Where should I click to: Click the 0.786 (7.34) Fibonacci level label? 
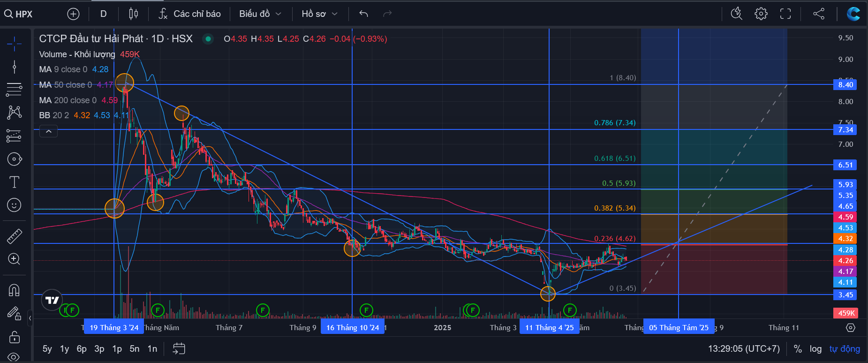(x=615, y=123)
